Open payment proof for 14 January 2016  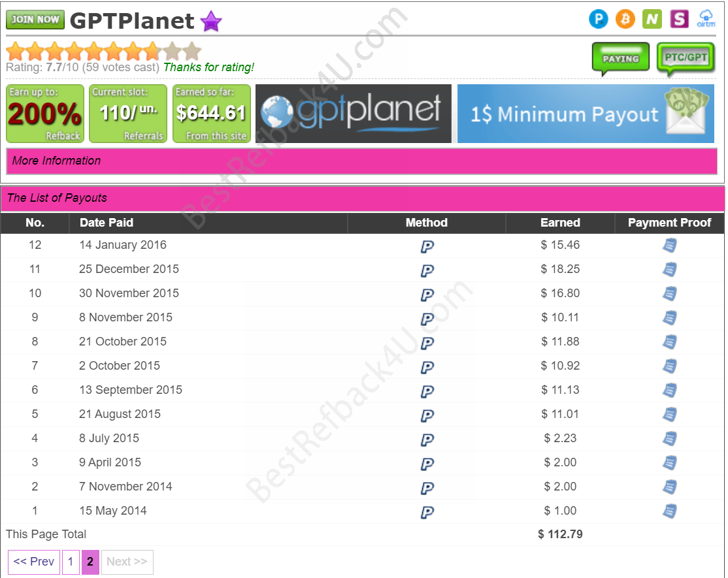(x=669, y=246)
